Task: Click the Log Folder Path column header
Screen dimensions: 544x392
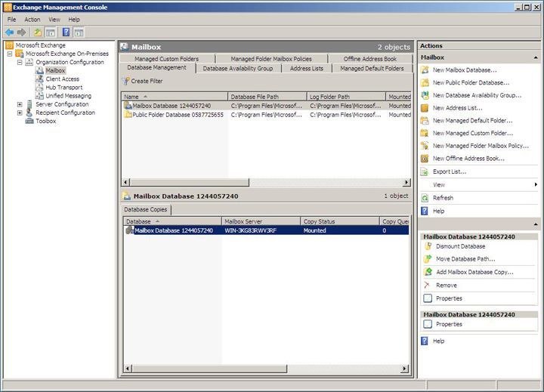Action: 346,97
